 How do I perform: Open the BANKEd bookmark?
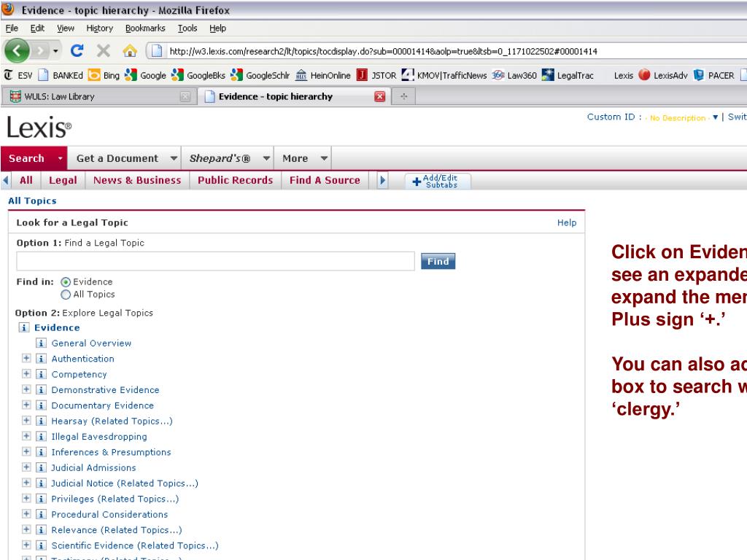(x=61, y=75)
